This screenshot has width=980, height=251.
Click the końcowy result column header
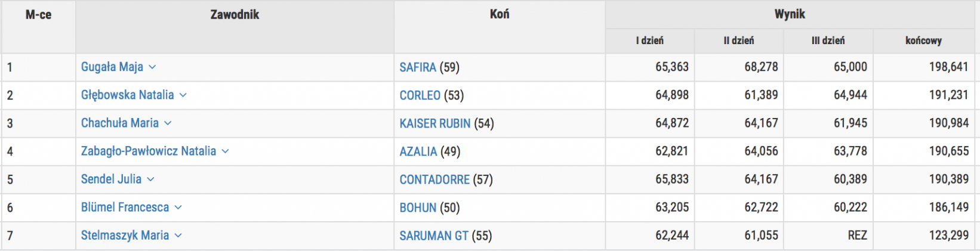pos(923,41)
